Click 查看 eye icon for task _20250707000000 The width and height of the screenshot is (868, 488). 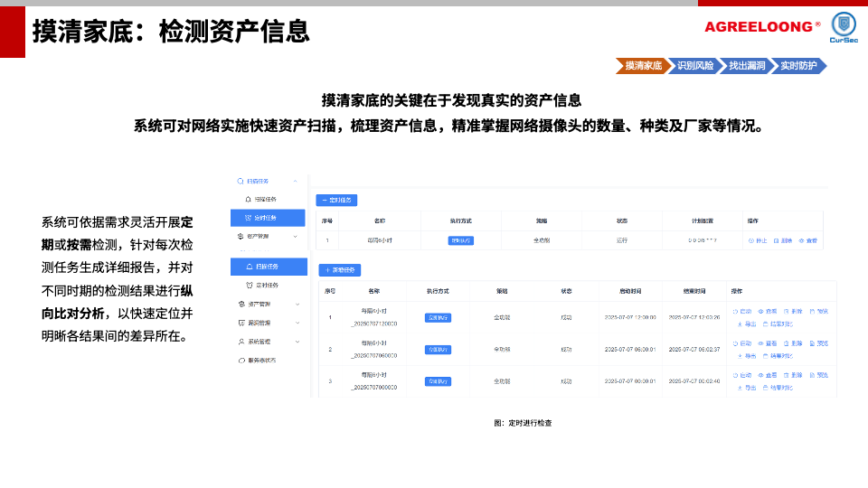pos(760,375)
